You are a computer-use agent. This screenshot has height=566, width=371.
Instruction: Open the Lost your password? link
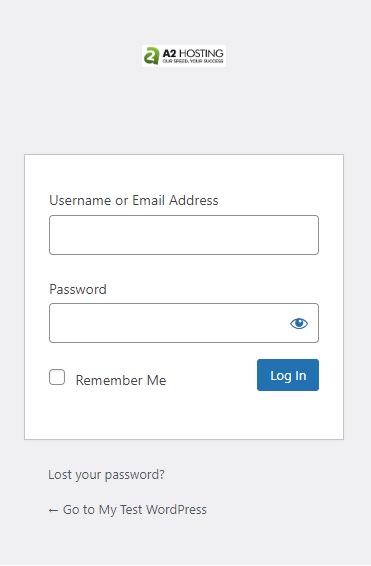(106, 475)
